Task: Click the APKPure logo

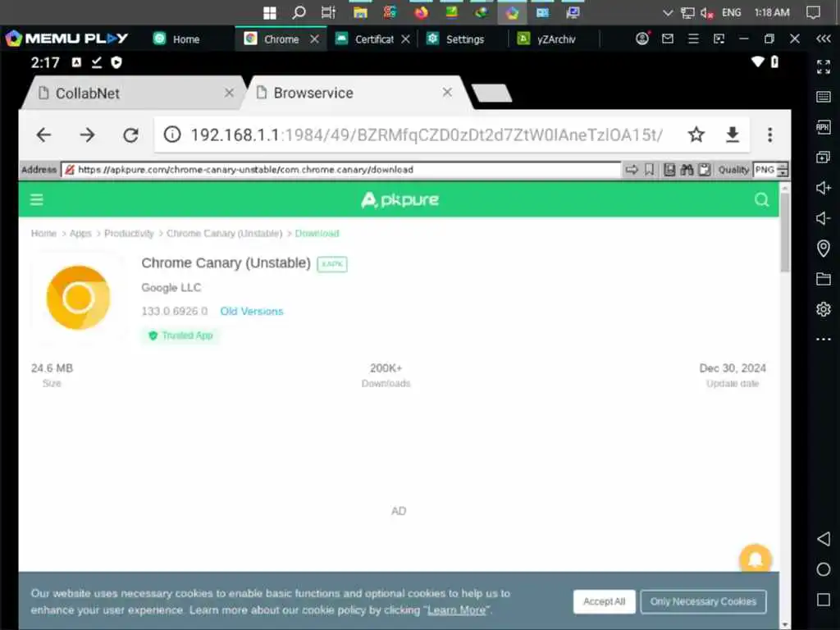Action: click(x=399, y=200)
